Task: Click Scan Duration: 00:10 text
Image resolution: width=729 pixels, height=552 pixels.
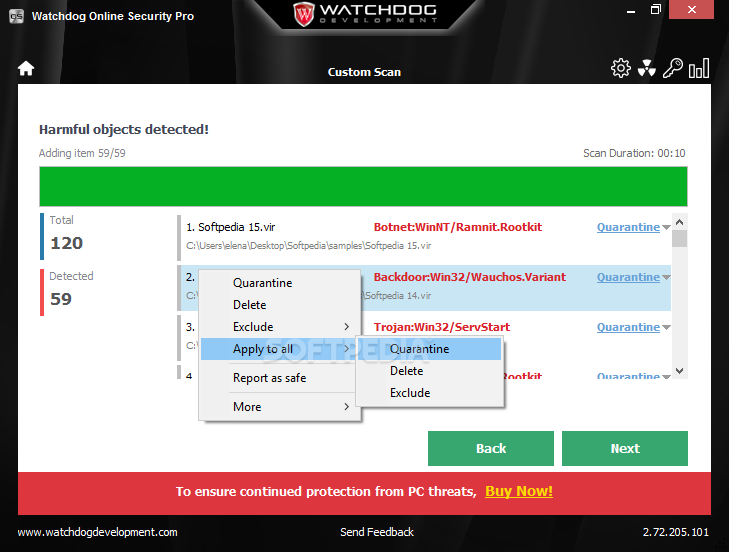Action: tap(634, 153)
